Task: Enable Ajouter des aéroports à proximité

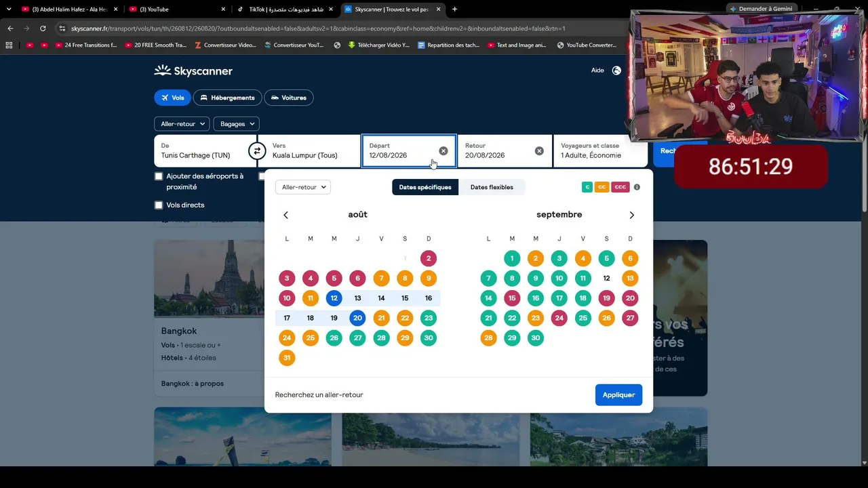Action: [159, 176]
